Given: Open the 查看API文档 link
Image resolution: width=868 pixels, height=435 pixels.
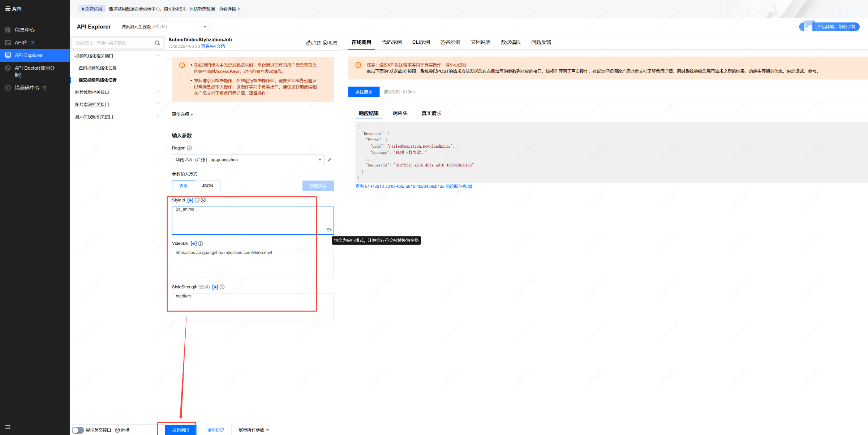Looking at the screenshot, I should coord(213,47).
